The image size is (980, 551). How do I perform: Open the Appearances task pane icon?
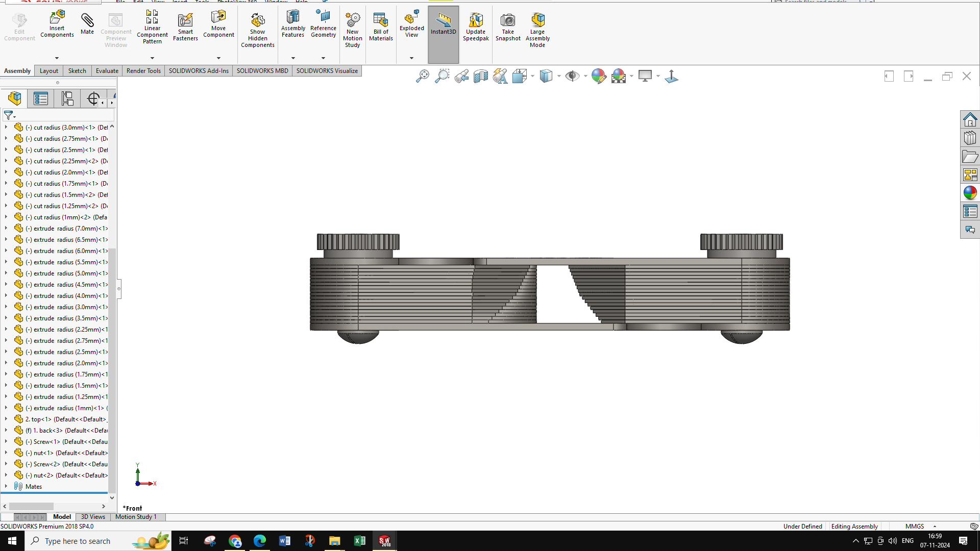click(x=970, y=193)
